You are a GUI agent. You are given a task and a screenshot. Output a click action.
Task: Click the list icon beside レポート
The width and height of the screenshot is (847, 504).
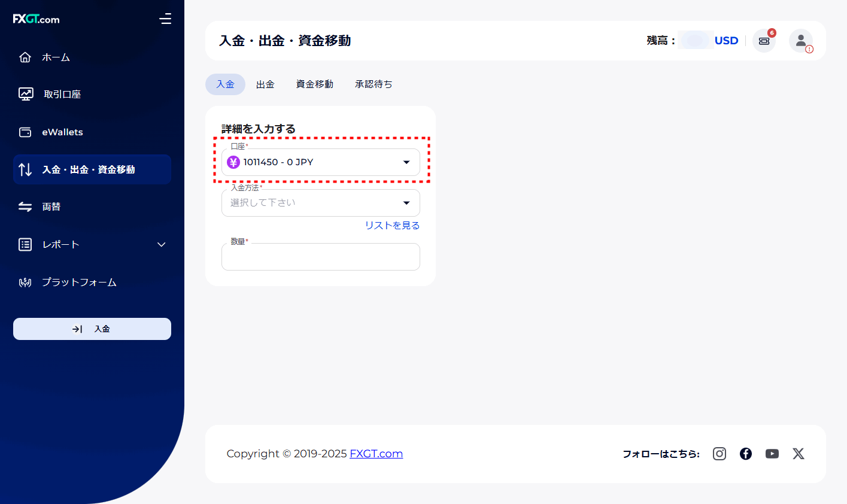[25, 244]
